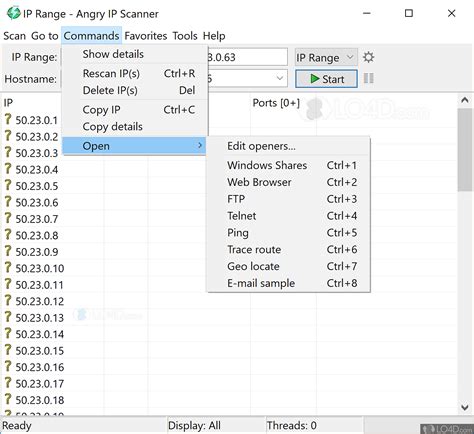Select row 50.23.0.15
Image resolution: width=474 pixels, height=434 pixels.
click(40, 350)
